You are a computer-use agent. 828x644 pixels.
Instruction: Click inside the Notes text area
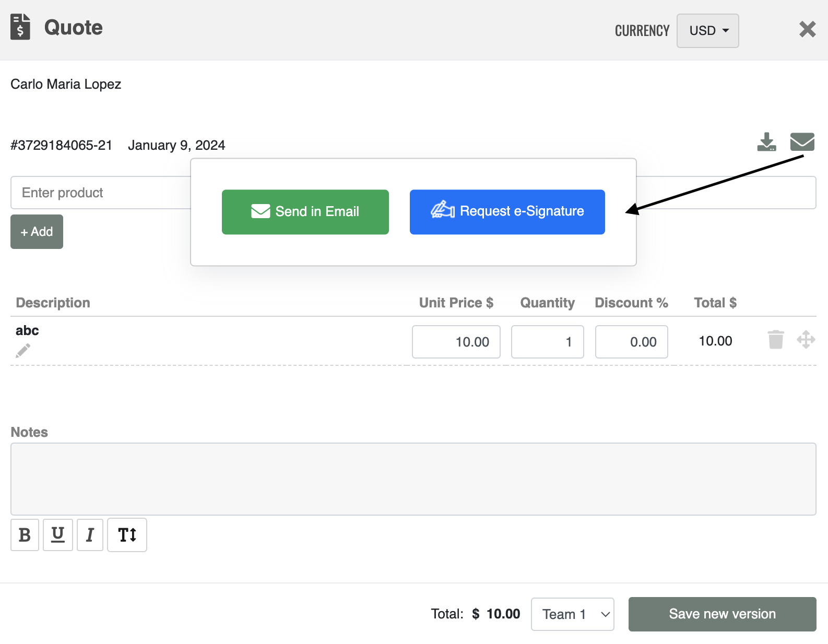click(x=413, y=479)
